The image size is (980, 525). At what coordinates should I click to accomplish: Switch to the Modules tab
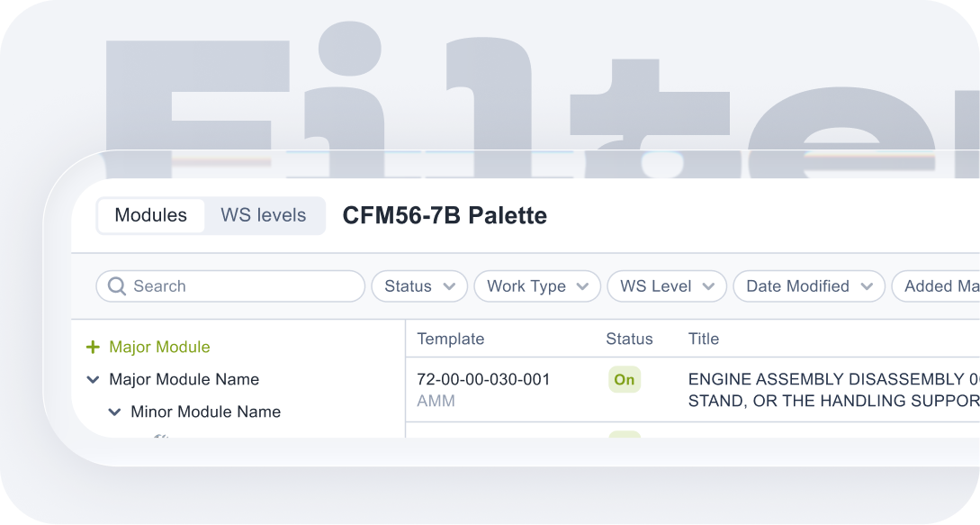click(x=151, y=216)
